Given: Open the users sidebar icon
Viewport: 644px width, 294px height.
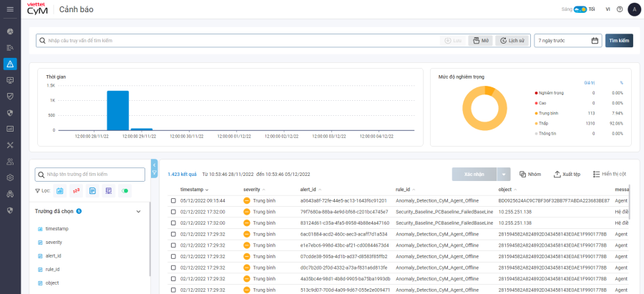Looking at the screenshot, I should (10, 162).
